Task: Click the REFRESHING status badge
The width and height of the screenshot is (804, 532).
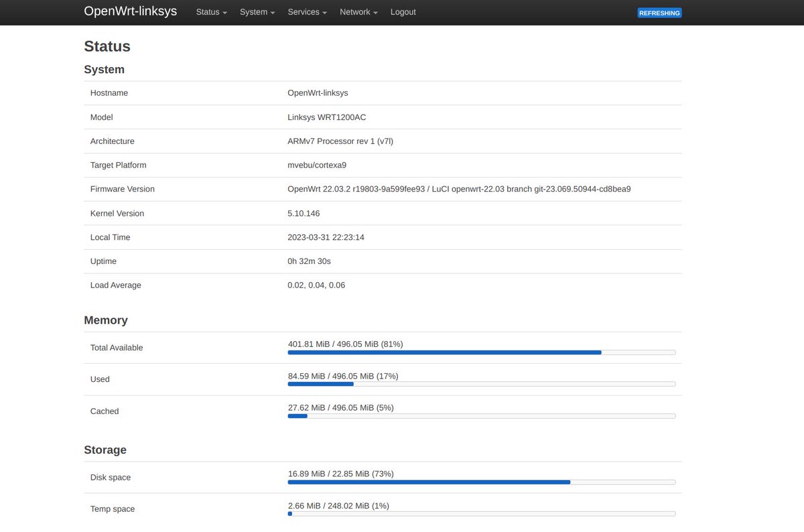Action: [x=659, y=13]
